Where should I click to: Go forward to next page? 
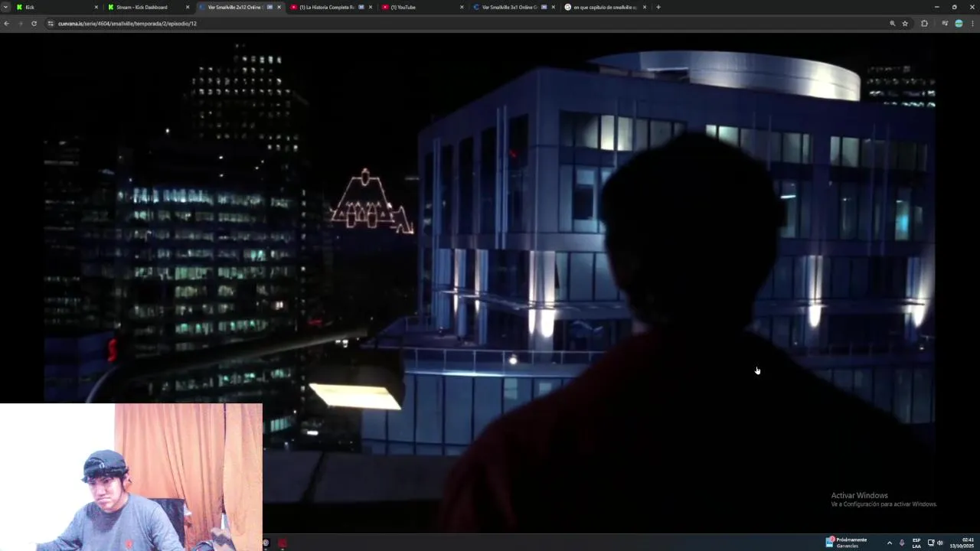click(x=20, y=24)
